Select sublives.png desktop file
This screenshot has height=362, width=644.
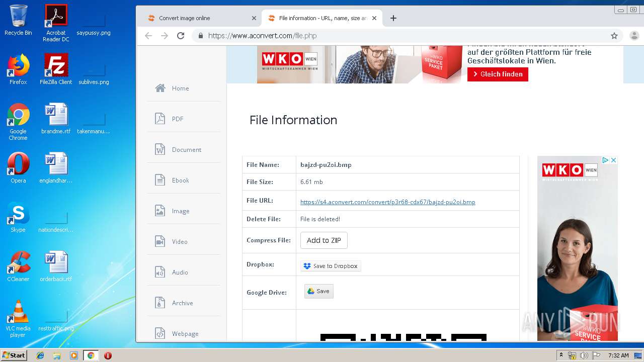coord(94,74)
